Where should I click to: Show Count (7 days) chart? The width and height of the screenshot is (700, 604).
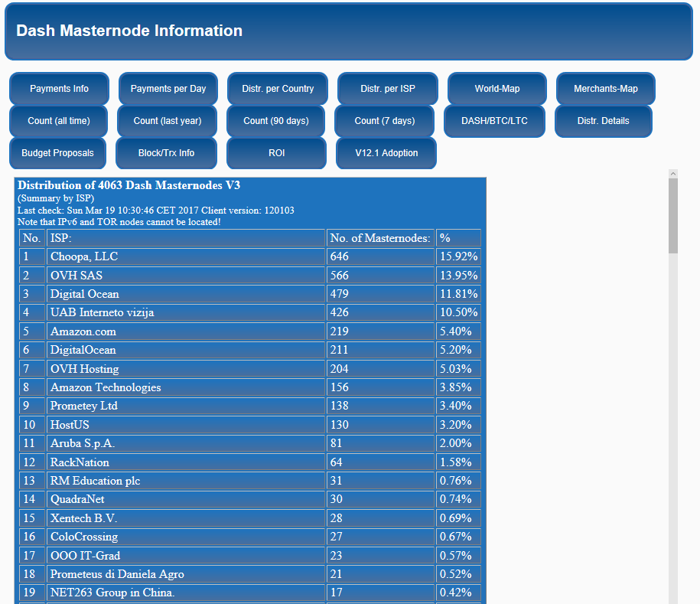pyautogui.click(x=384, y=121)
